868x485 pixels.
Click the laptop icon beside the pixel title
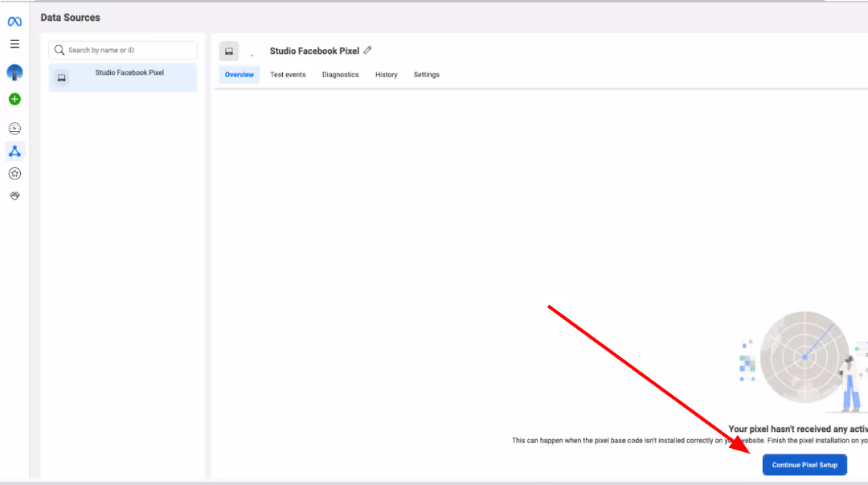point(228,51)
